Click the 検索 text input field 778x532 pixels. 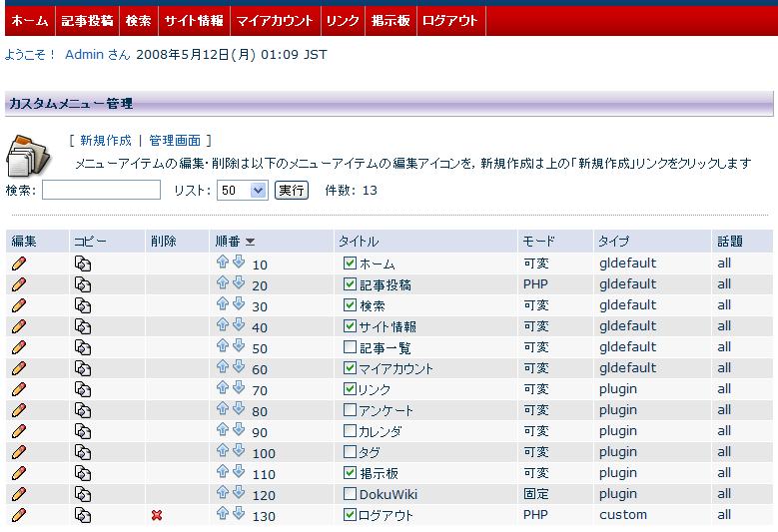(101, 190)
